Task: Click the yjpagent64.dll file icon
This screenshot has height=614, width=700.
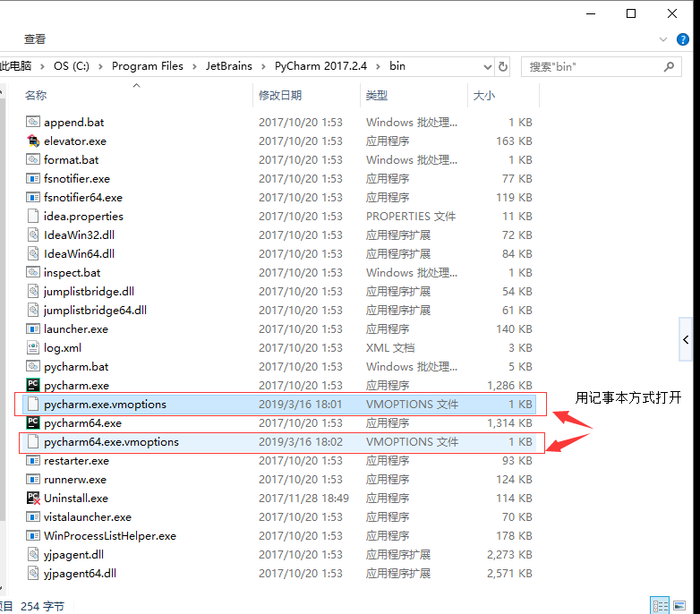Action: coord(33,573)
